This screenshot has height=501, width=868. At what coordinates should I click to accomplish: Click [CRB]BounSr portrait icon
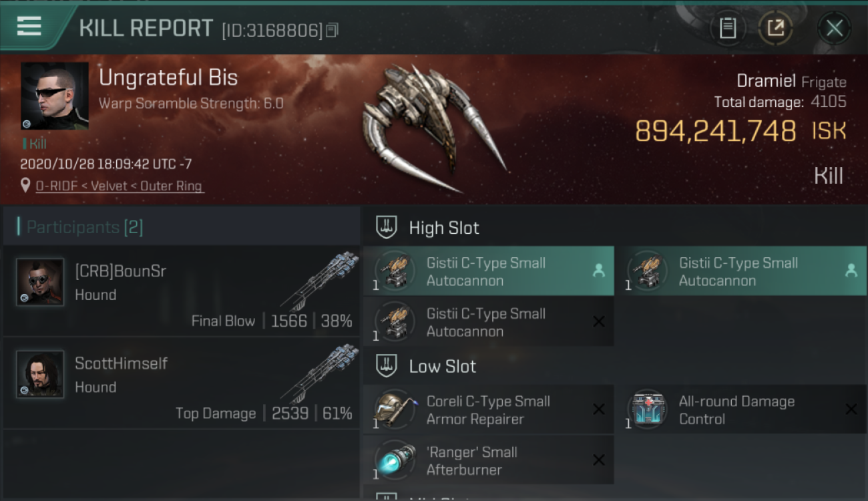click(40, 282)
